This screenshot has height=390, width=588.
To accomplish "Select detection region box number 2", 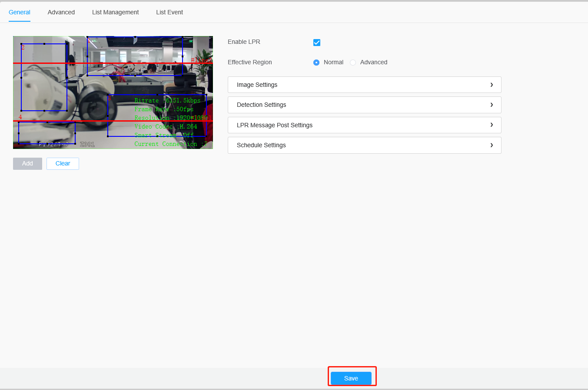I will click(44, 77).
